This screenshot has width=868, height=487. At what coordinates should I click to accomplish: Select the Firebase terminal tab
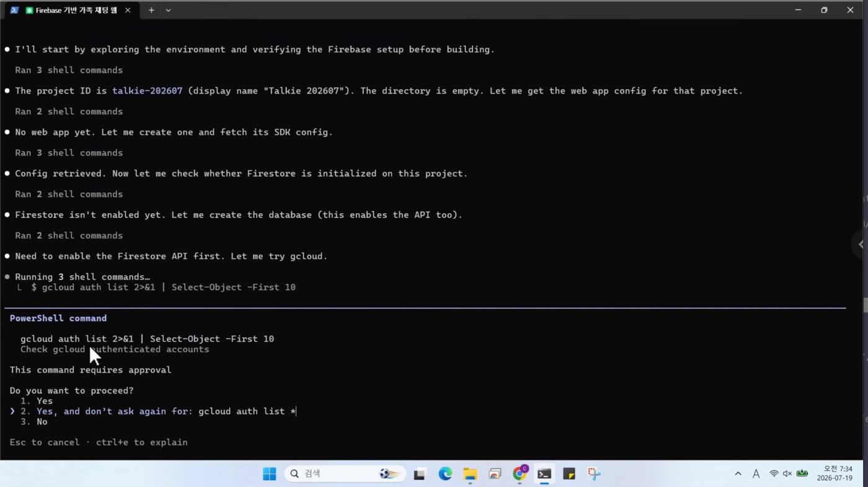(71, 10)
